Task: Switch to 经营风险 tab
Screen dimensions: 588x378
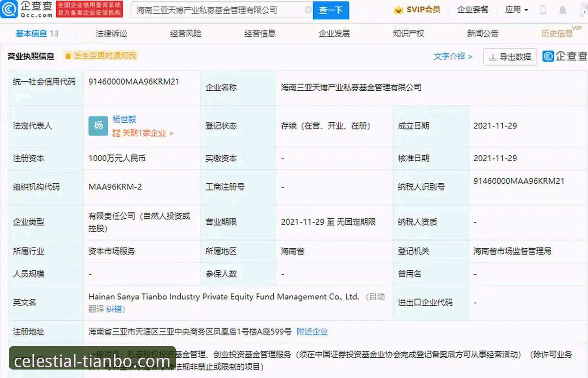Action: tap(186, 33)
